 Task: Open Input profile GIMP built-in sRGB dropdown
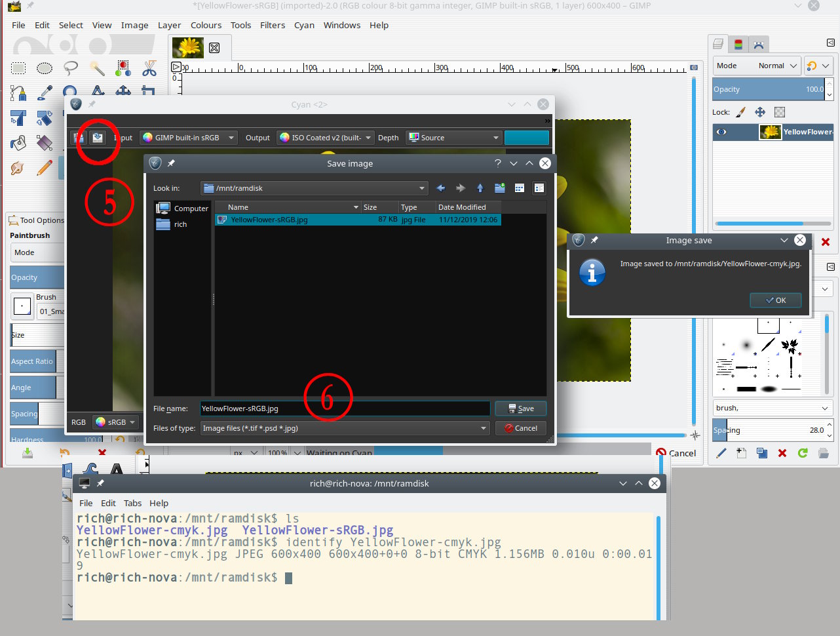[189, 138]
